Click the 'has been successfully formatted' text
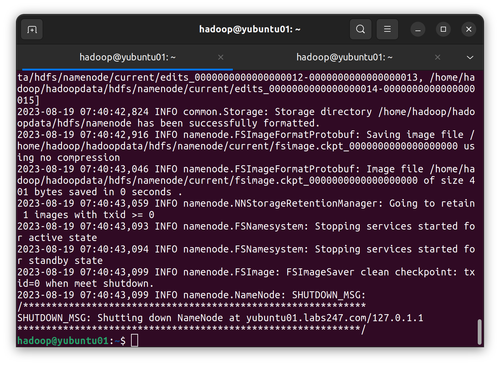Screen dimensions: 500x365 pyautogui.click(x=228, y=123)
